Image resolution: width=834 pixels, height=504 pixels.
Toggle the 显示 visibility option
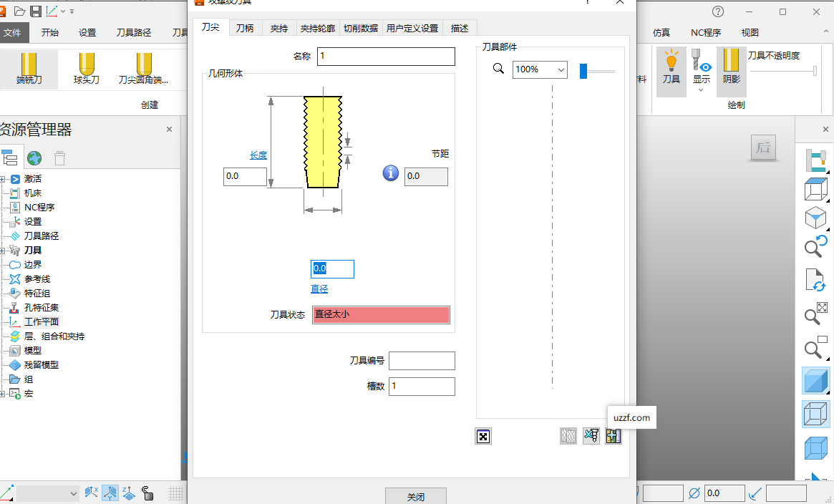click(701, 70)
